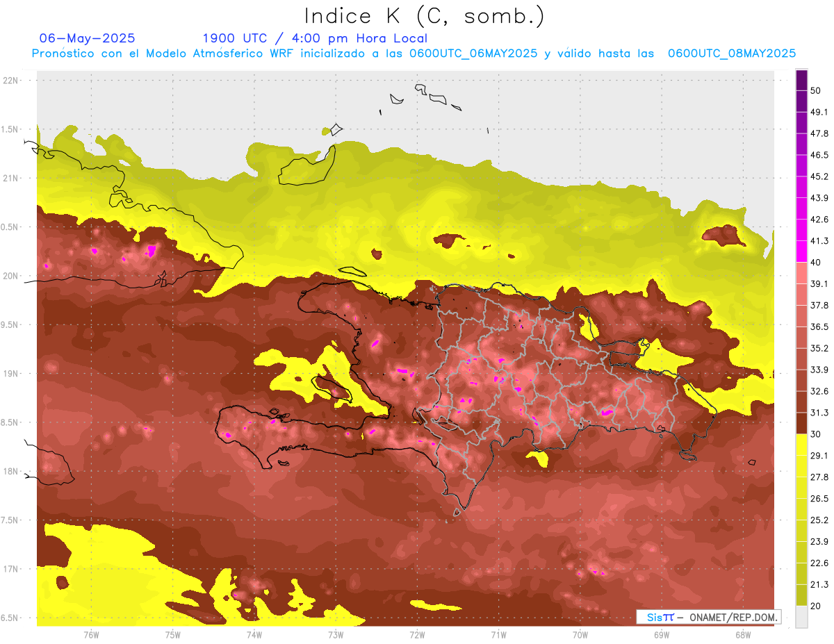The height and width of the screenshot is (644, 834).
Task: Click longitude axis label "71W"
Action: pos(498,634)
